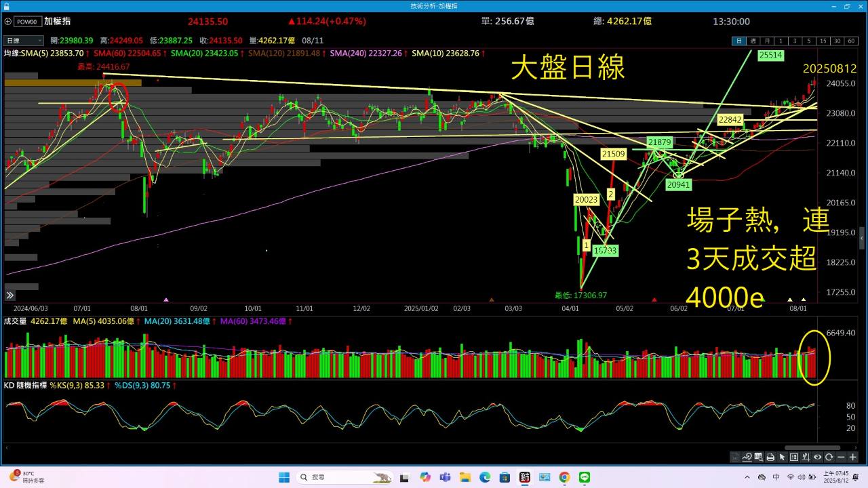Open the chart layout settings icon
This screenshot has height=488, width=868.
[x=794, y=457]
